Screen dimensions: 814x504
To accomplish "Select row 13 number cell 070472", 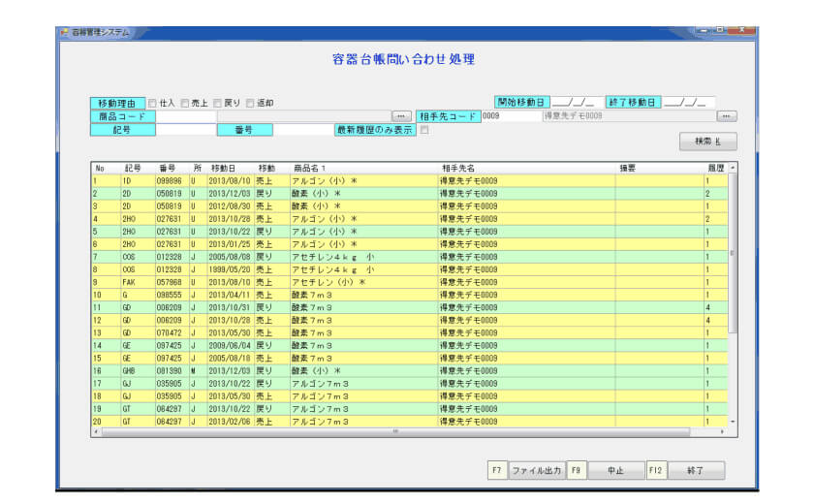I will (x=172, y=332).
